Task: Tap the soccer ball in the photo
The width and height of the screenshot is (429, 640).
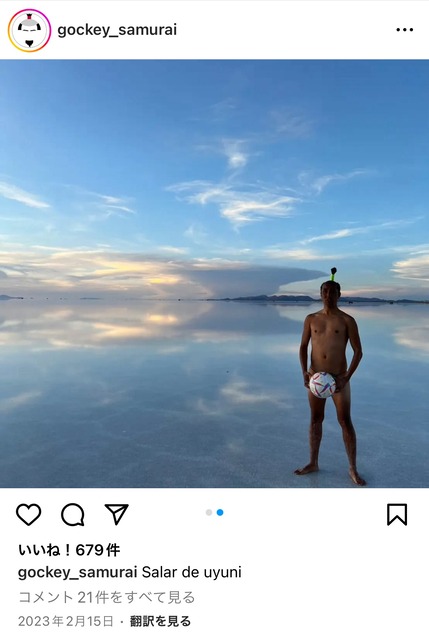Action: 322,385
